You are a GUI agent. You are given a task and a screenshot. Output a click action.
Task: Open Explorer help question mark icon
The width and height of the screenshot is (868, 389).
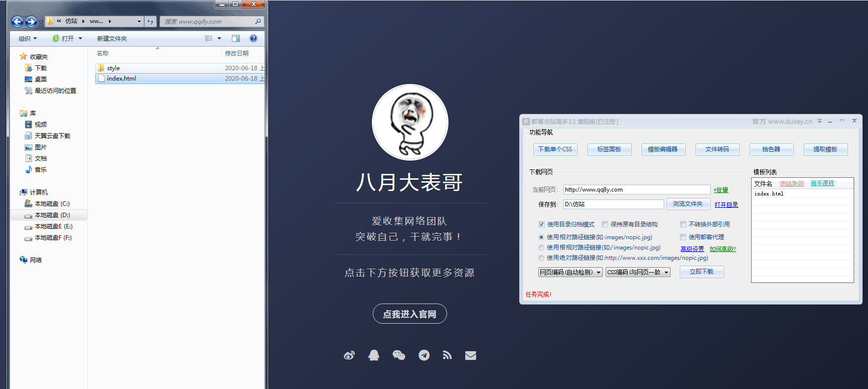tap(253, 38)
